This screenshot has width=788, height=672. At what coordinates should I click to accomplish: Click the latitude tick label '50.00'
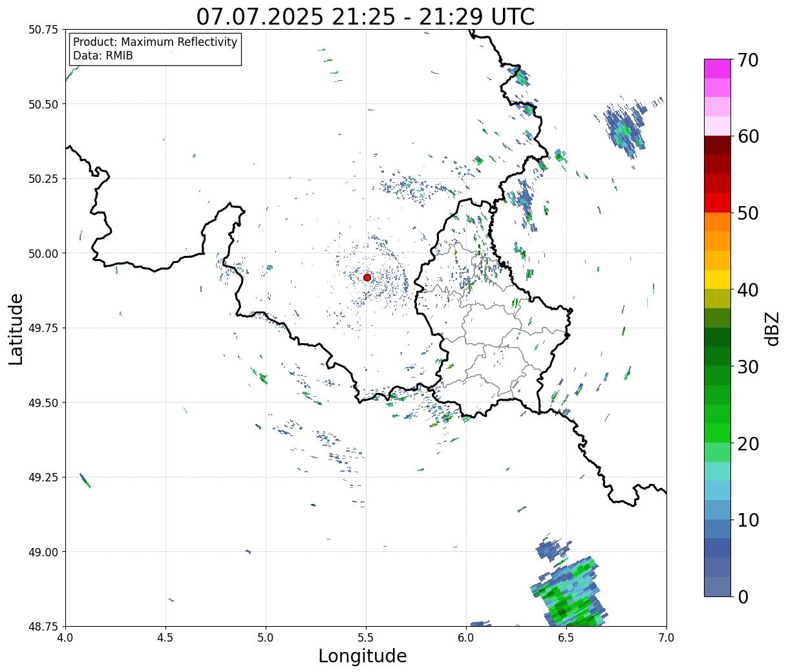point(43,253)
